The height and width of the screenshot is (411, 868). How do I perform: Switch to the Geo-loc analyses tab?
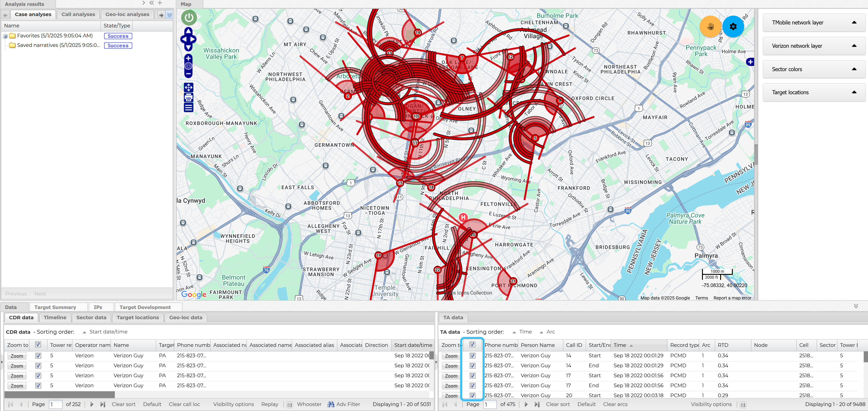click(x=127, y=14)
